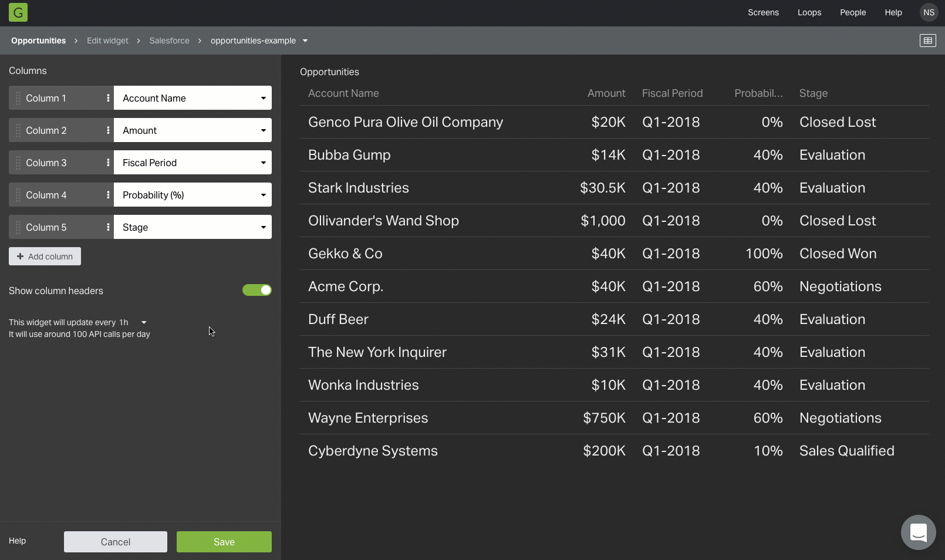The image size is (945, 560).
Task: Select the Acme Corp. account cell
Action: coord(346,286)
